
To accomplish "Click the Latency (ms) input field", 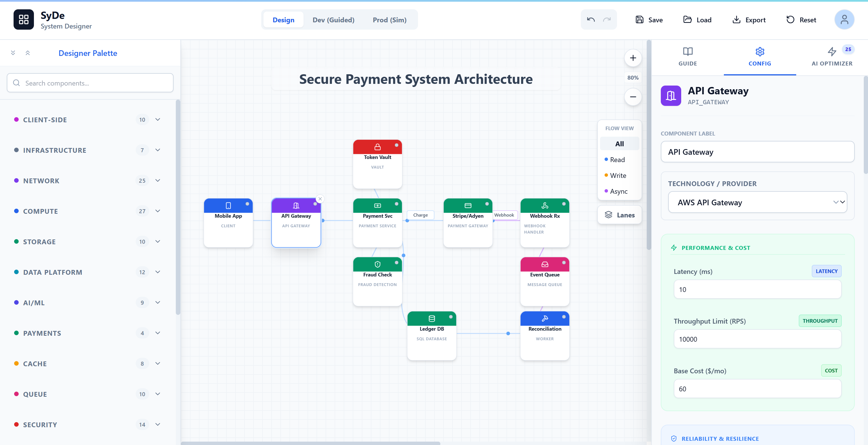I will [x=757, y=289].
